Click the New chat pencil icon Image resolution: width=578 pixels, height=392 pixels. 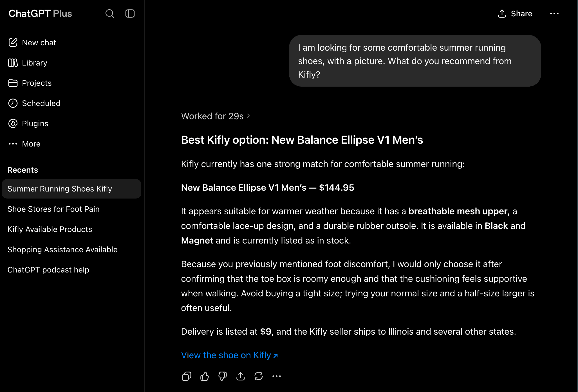(x=13, y=42)
